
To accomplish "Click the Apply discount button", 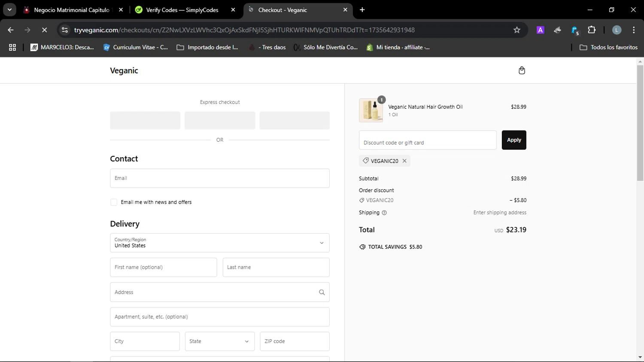I will [x=514, y=140].
